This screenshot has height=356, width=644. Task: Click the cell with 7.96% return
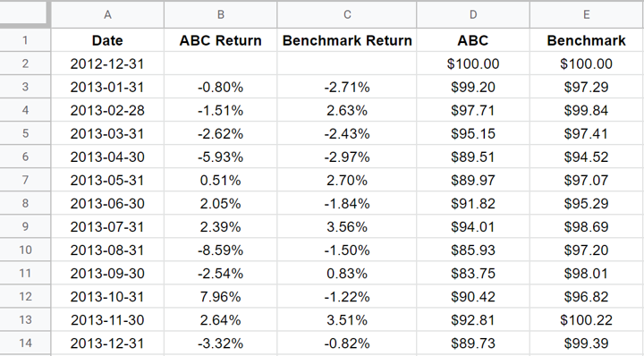click(x=221, y=296)
